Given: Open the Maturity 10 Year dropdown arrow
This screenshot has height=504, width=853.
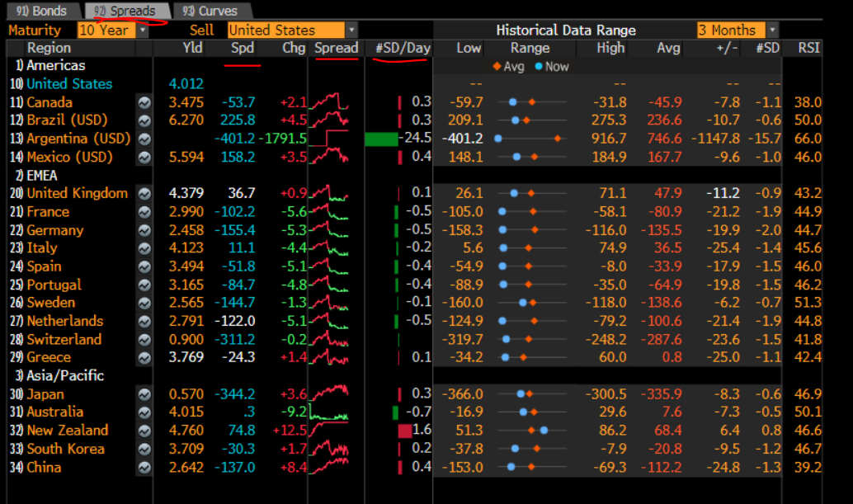Looking at the screenshot, I should click(143, 30).
